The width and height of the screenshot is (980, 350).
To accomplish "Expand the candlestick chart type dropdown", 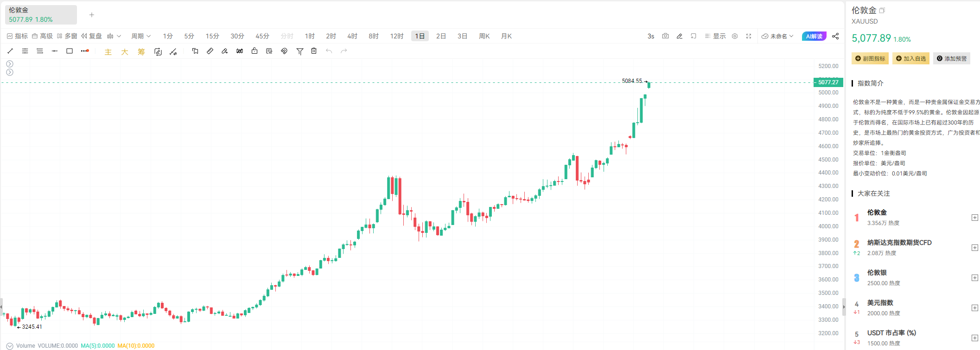I will tap(114, 36).
